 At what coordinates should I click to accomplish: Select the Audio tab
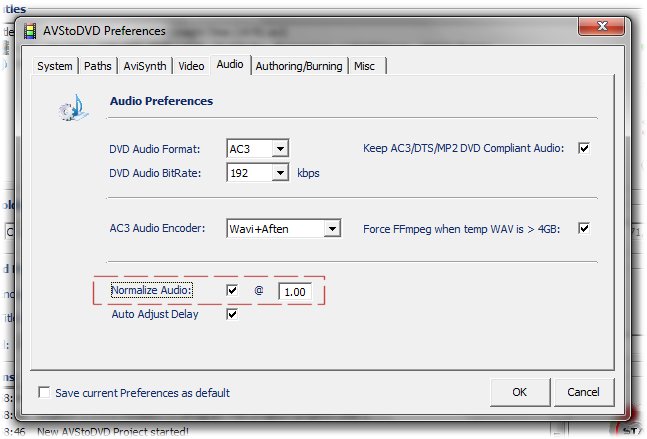[230, 64]
